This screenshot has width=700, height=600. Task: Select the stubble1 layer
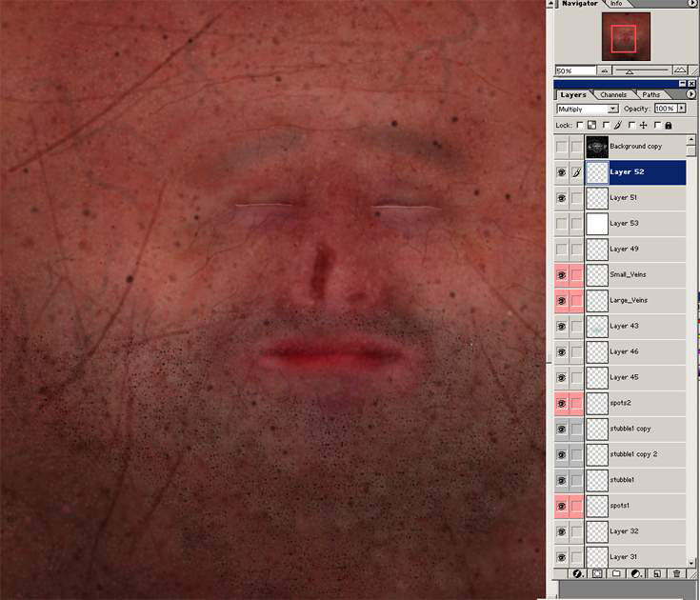click(635, 480)
